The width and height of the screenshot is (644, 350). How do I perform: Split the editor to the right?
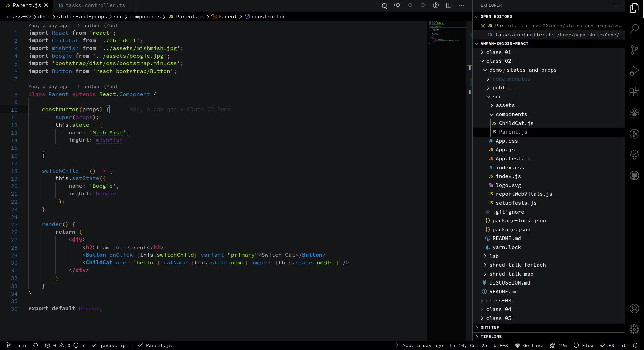[x=449, y=5]
